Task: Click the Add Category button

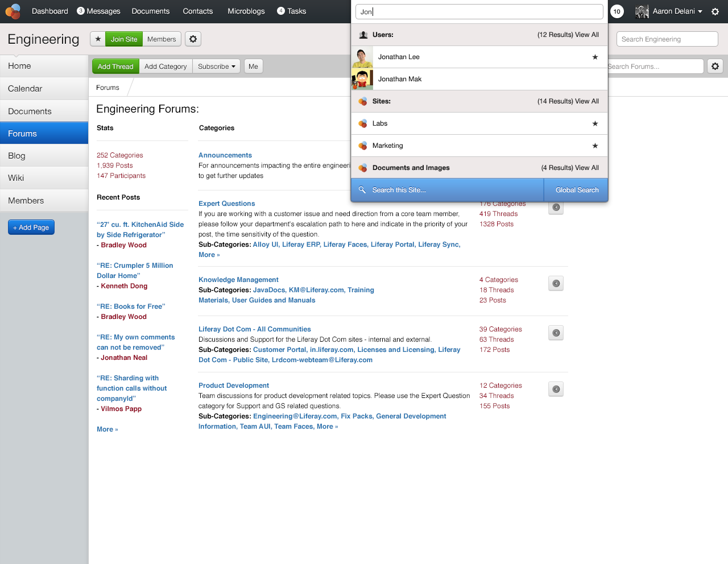Action: click(166, 67)
